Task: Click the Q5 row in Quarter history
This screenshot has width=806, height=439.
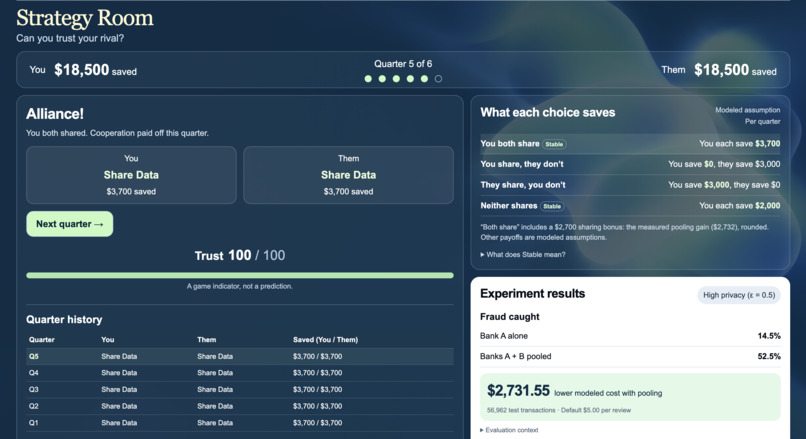Action: point(240,356)
